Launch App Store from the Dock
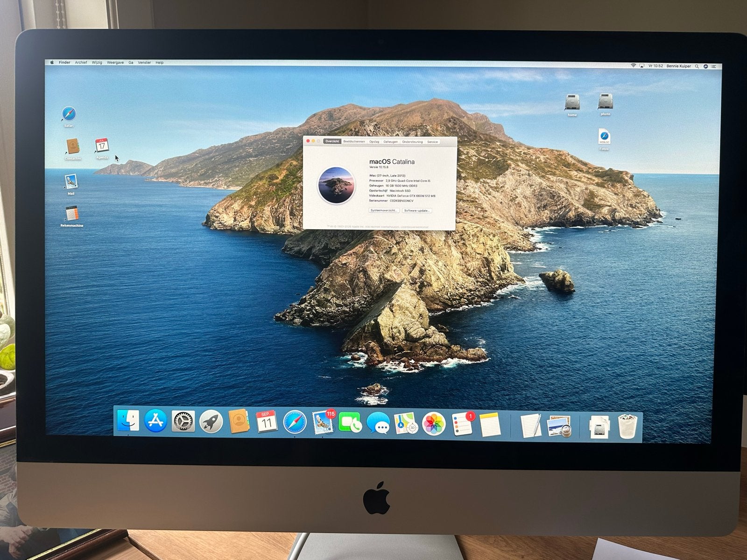Image resolution: width=747 pixels, height=560 pixels. click(x=155, y=421)
